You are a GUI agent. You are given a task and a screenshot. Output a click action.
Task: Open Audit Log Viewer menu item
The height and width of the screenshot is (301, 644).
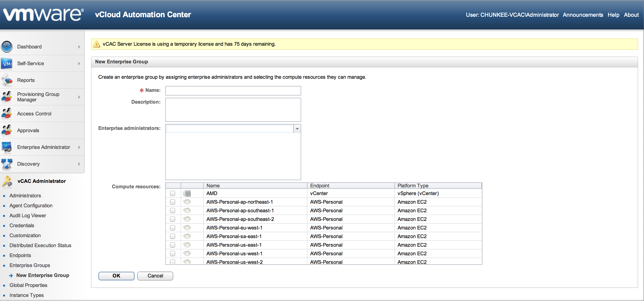point(28,215)
